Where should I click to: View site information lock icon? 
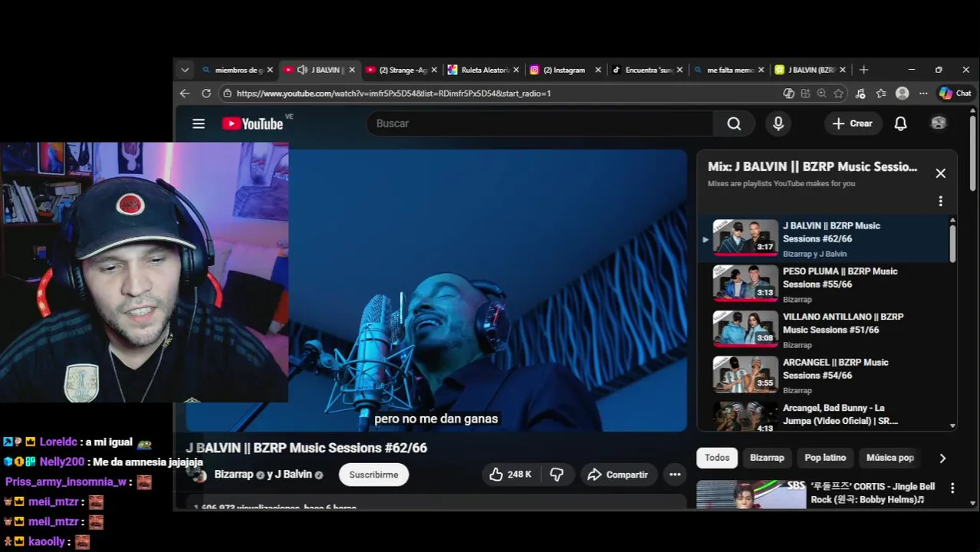tap(227, 94)
